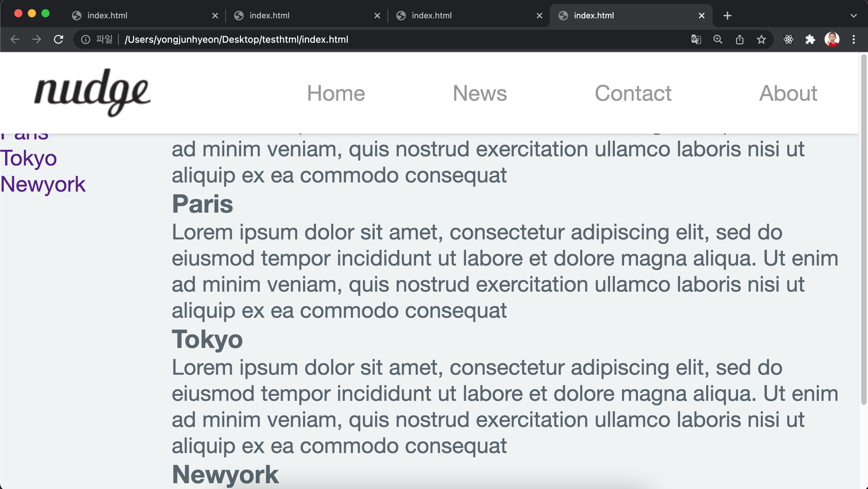The height and width of the screenshot is (489, 868).
Task: Bookmark this page with the star icon
Action: (x=761, y=39)
